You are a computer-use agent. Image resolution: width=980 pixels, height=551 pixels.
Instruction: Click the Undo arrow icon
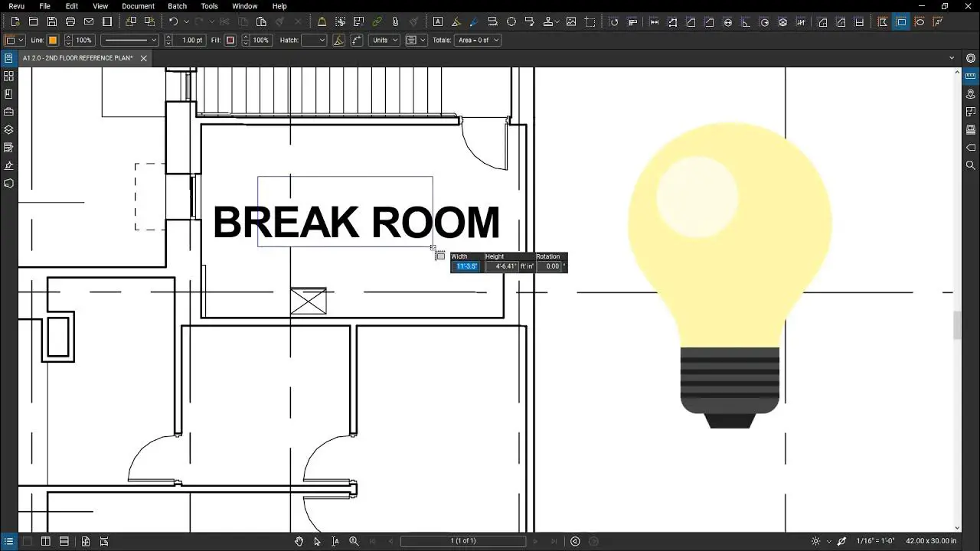[174, 21]
